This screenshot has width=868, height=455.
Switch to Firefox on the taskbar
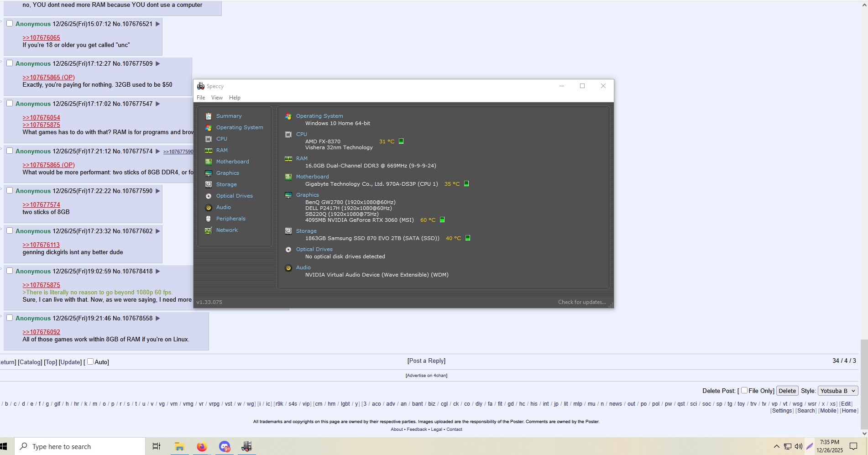tap(202, 446)
